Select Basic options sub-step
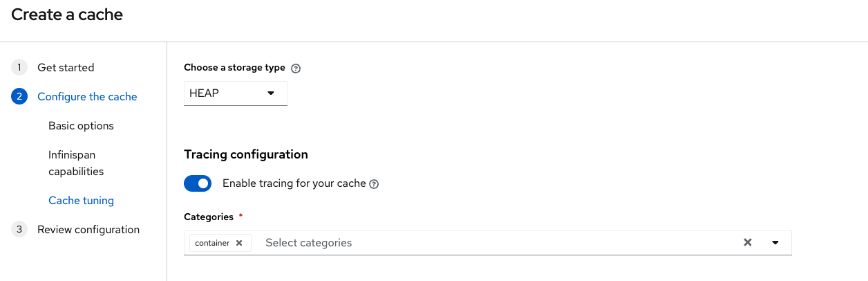868x281 pixels. pyautogui.click(x=81, y=126)
